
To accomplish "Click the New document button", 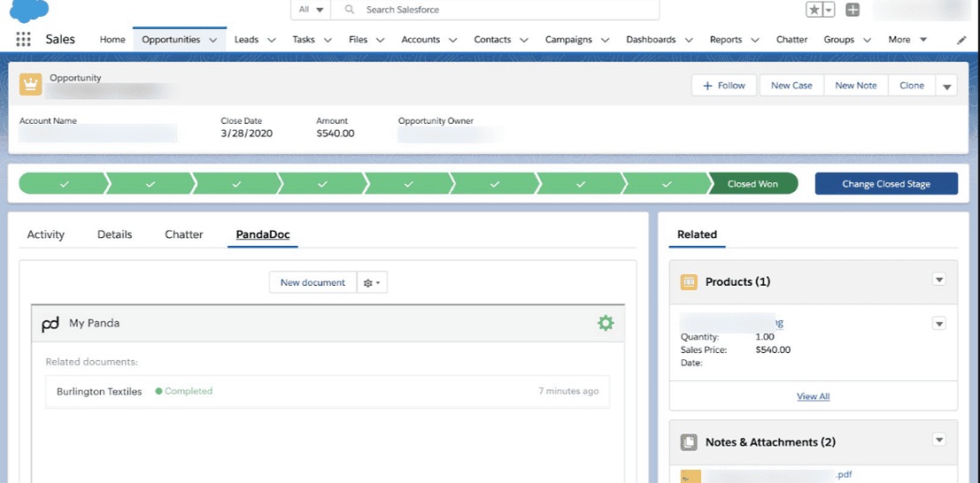I will click(313, 282).
